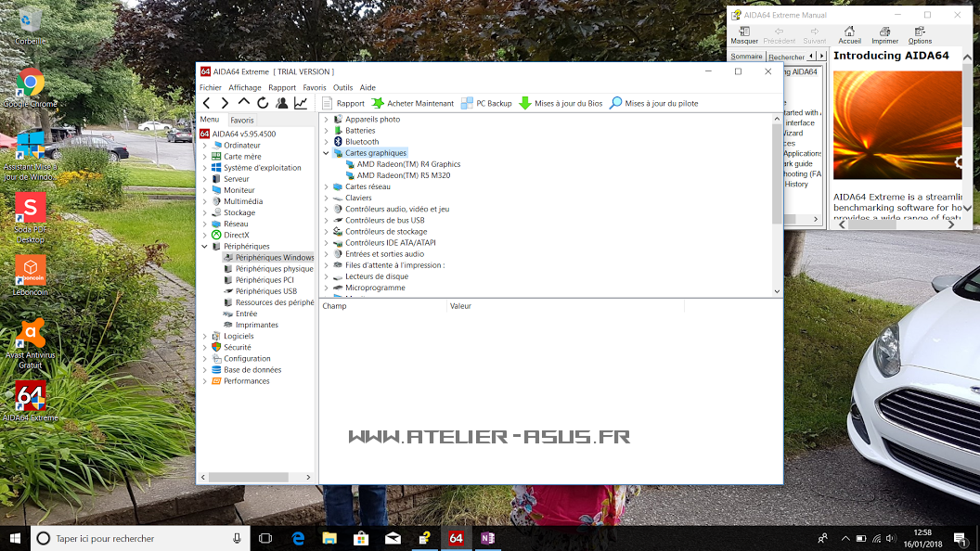
Task: Select Réseau in the sidebar tree
Action: 236,224
